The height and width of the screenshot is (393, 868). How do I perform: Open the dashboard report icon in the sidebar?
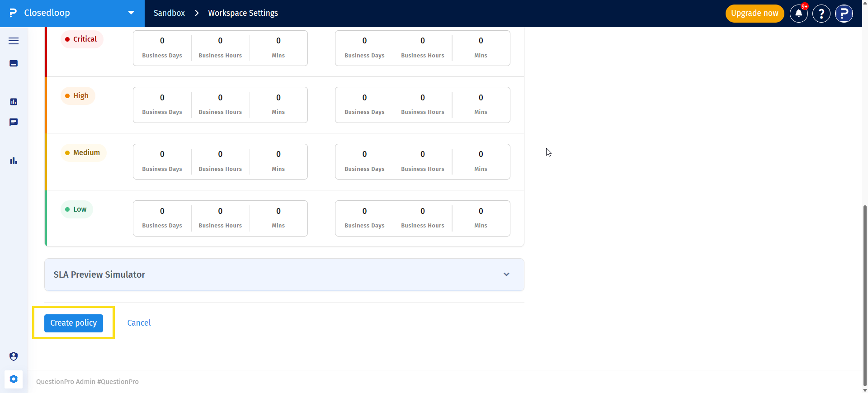point(14,102)
